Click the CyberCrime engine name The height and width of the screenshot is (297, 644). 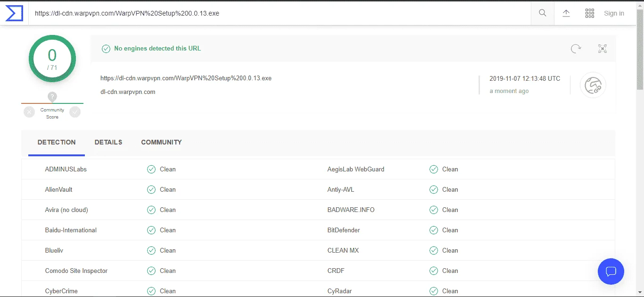click(x=61, y=291)
